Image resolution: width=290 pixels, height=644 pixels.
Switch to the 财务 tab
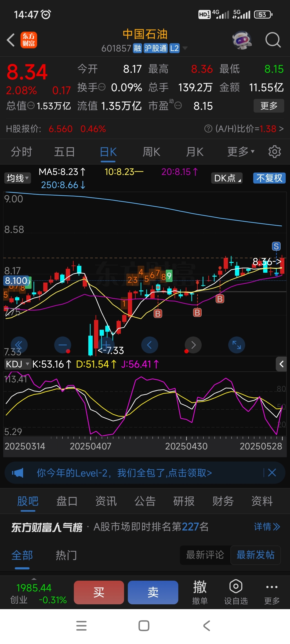coord(223,501)
